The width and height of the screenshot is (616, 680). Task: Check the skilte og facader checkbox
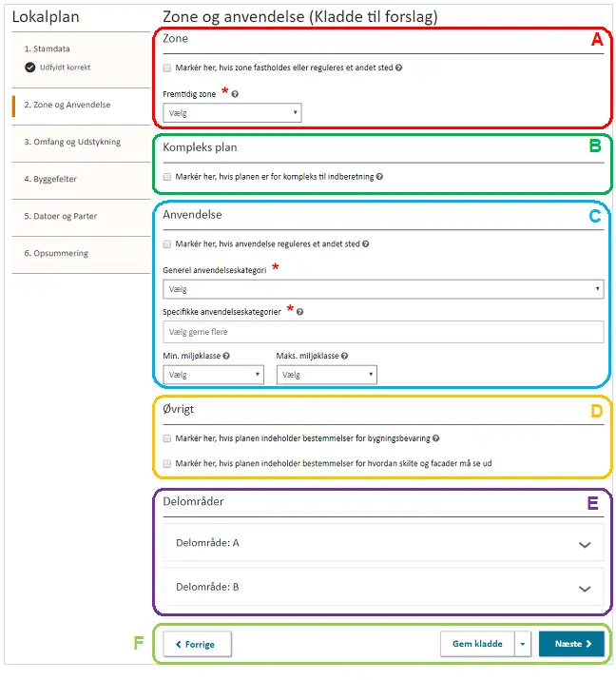pos(167,463)
